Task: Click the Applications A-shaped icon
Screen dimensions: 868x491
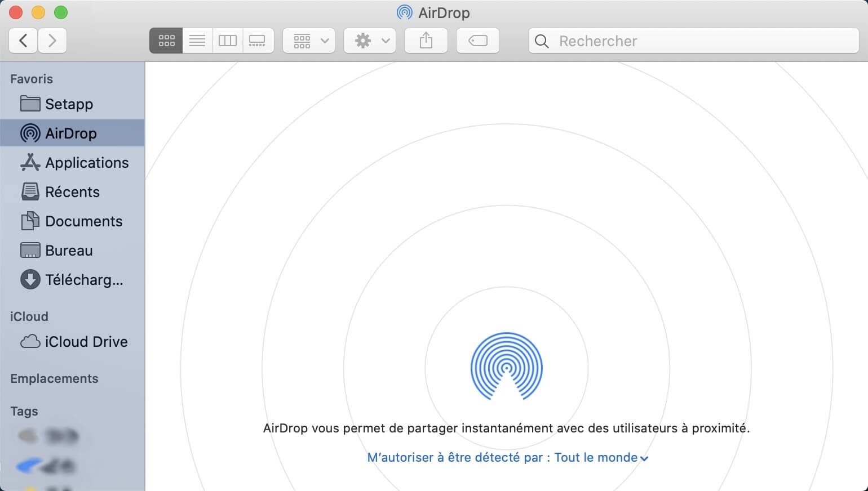Action: (x=30, y=162)
